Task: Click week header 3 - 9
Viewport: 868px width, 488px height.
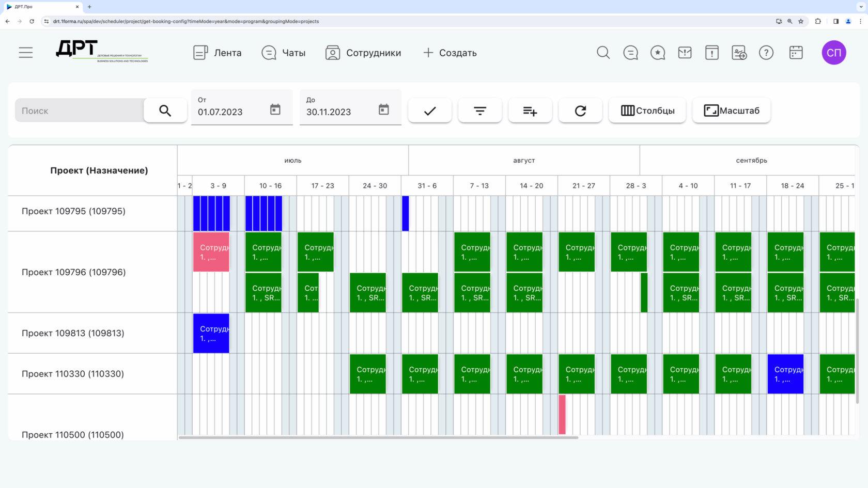Action: pos(218,186)
